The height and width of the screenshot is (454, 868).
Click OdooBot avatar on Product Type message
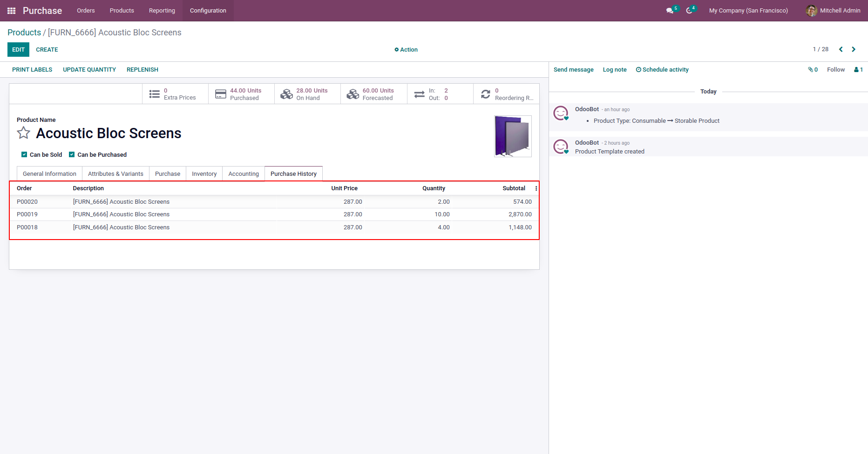(x=561, y=113)
